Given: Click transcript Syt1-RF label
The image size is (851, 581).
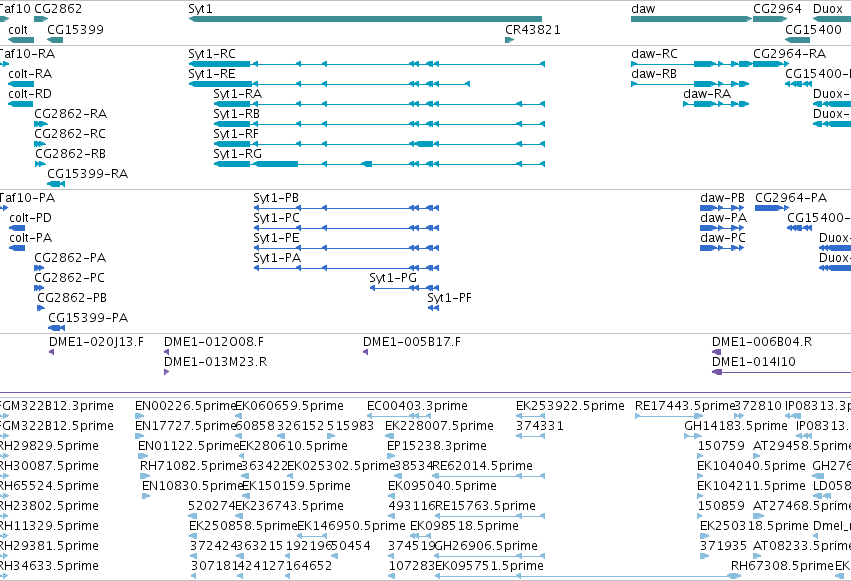Looking at the screenshot, I should [236, 134].
